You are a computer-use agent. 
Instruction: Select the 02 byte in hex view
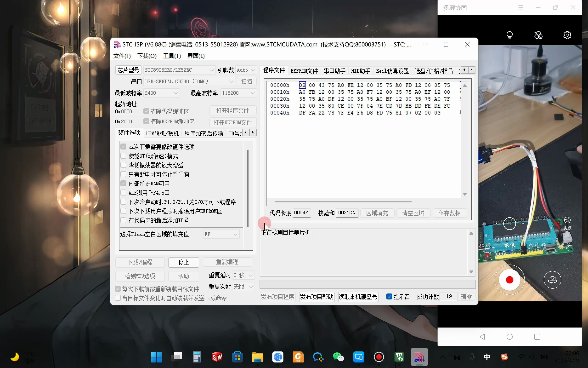point(302,85)
